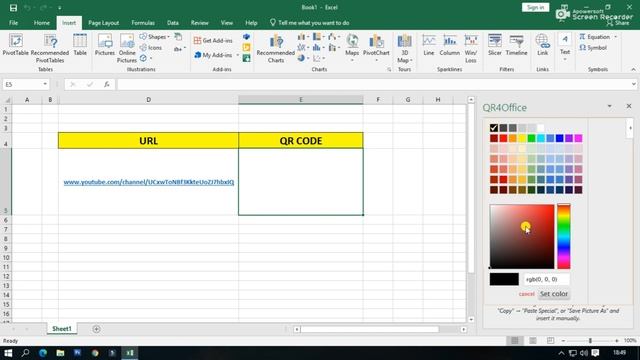Open File Explorer from taskbar
The height and width of the screenshot is (360, 640).
coord(60,353)
